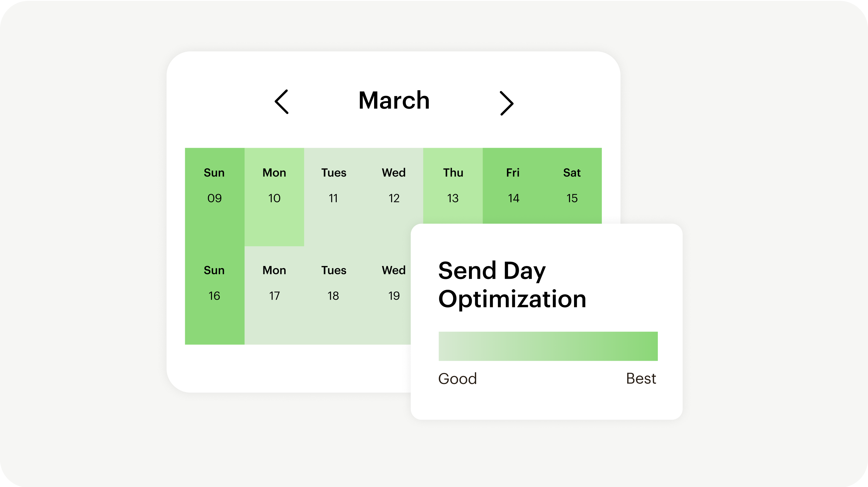The height and width of the screenshot is (487, 868).
Task: Click the Send Day Optimization title
Action: 513,284
